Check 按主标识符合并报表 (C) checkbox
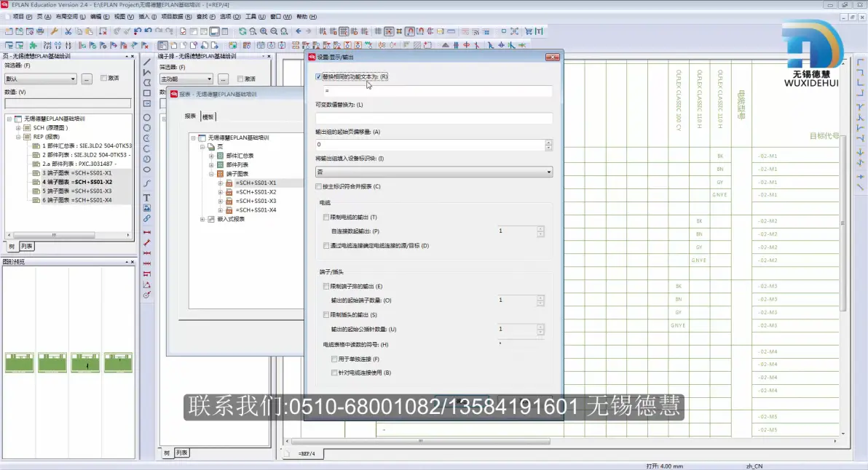The width and height of the screenshot is (868, 470). click(x=318, y=186)
